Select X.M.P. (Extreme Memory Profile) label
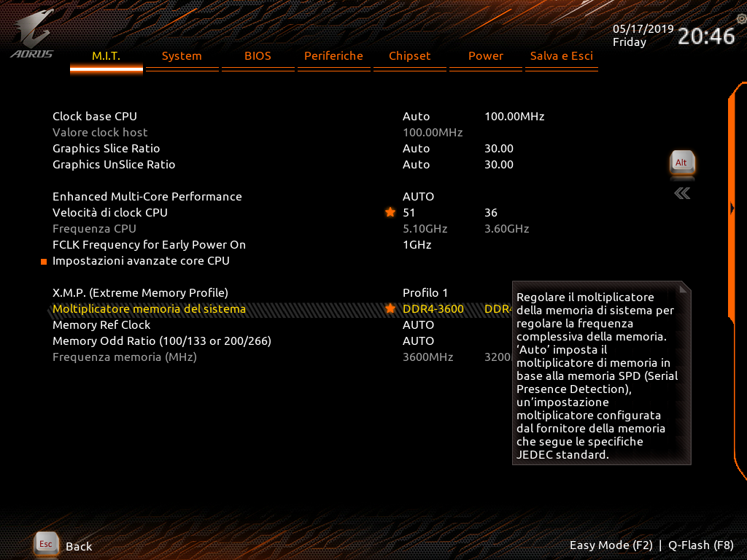Screen dimensions: 747x560 click(140, 293)
